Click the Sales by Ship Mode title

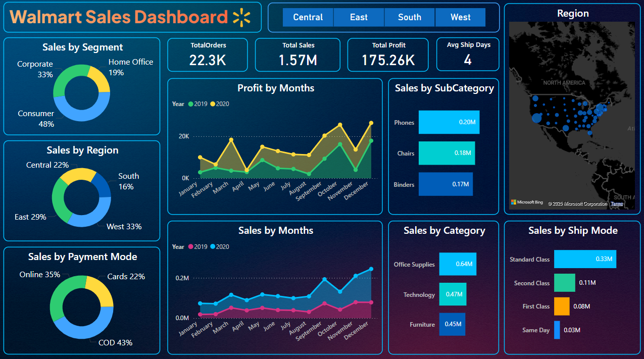click(x=573, y=230)
